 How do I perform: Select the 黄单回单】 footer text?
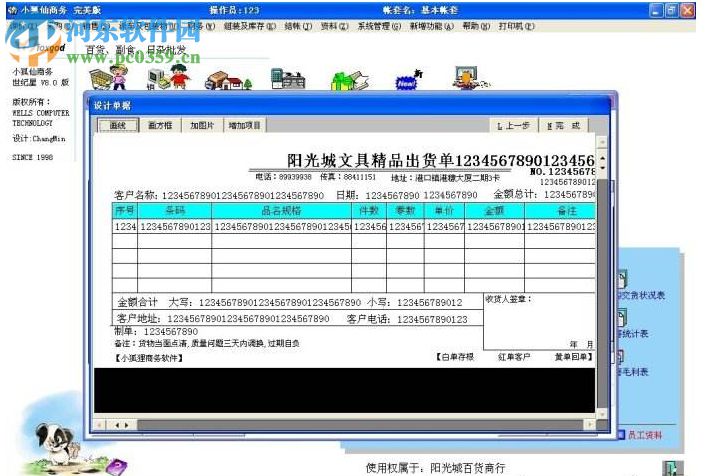pos(574,357)
